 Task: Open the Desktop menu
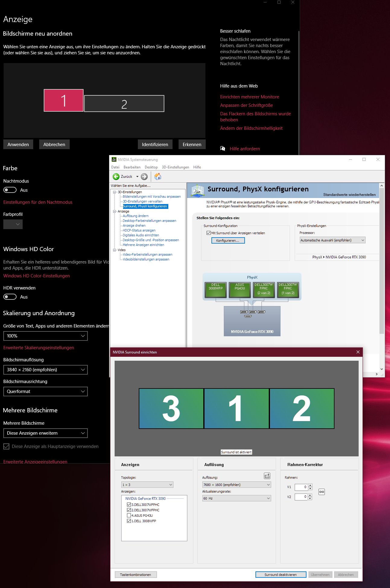click(151, 167)
